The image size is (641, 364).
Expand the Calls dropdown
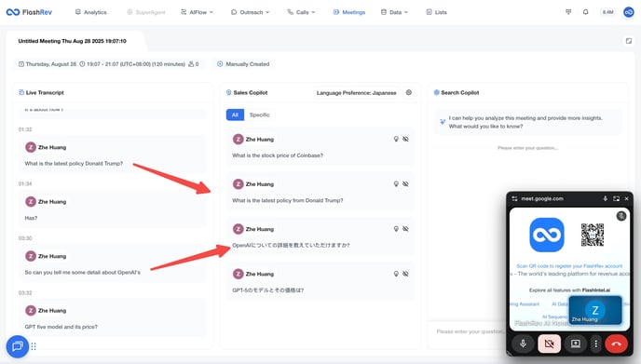coord(301,12)
